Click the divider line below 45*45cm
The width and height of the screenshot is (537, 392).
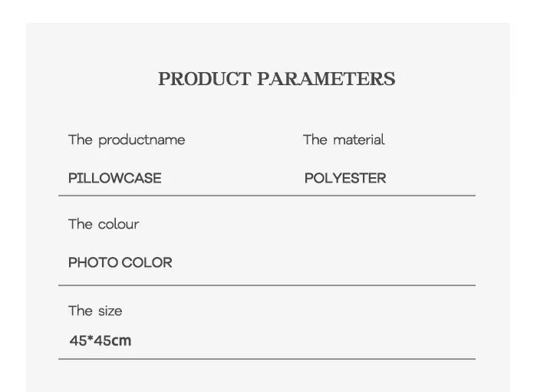tap(267, 359)
